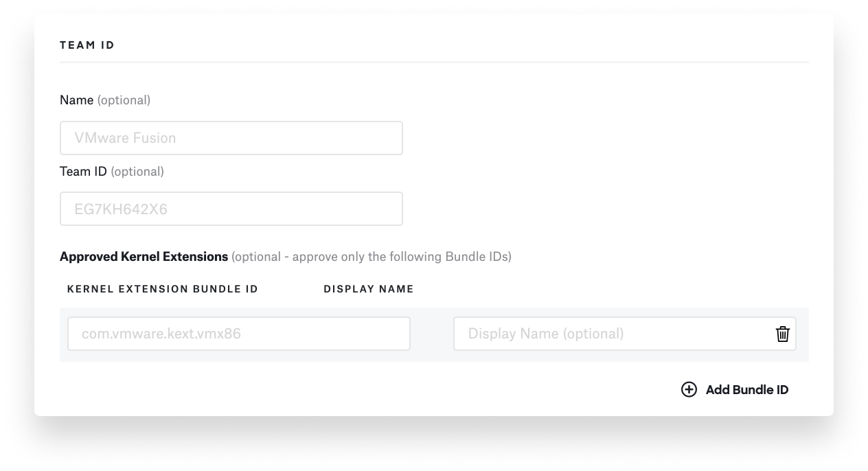Click gray row gap between the bundle fields
Screen dimensions: 868x471
point(432,334)
